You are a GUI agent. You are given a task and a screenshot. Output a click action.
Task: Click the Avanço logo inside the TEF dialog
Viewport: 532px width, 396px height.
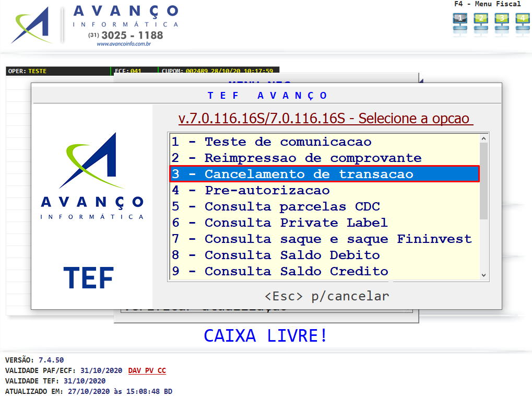[x=92, y=176]
